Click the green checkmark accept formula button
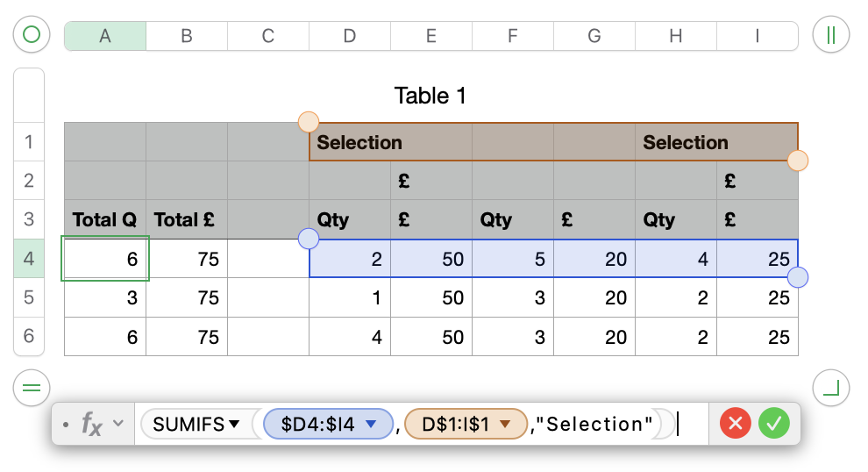 pos(774,425)
